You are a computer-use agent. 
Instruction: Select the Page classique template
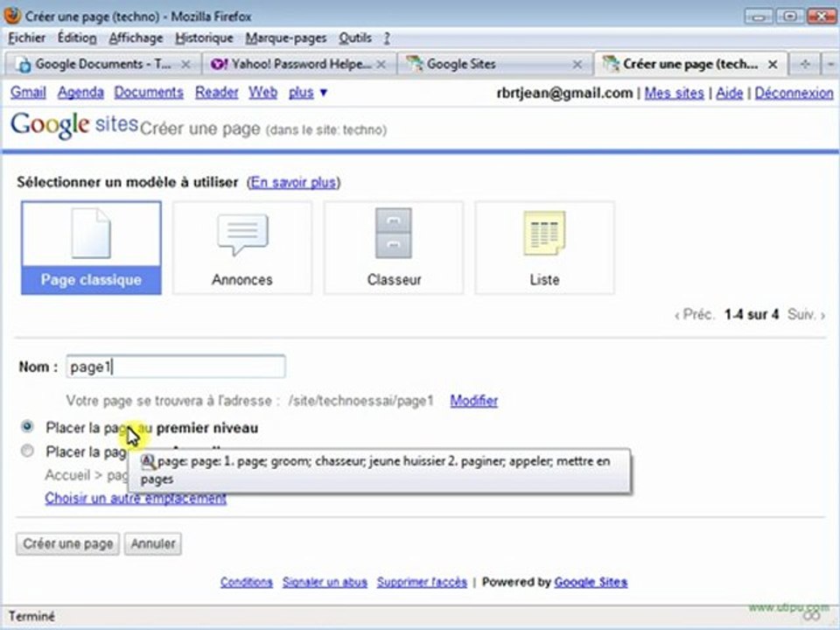(91, 248)
